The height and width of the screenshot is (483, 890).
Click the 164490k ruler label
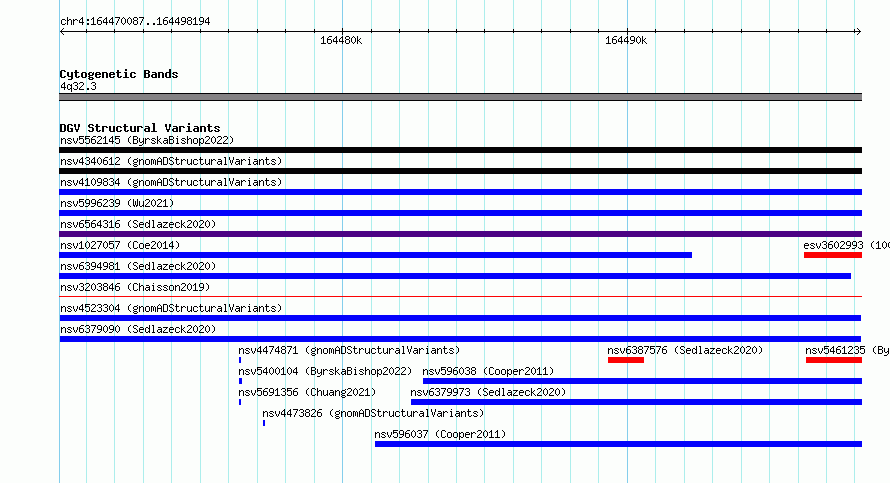626,40
